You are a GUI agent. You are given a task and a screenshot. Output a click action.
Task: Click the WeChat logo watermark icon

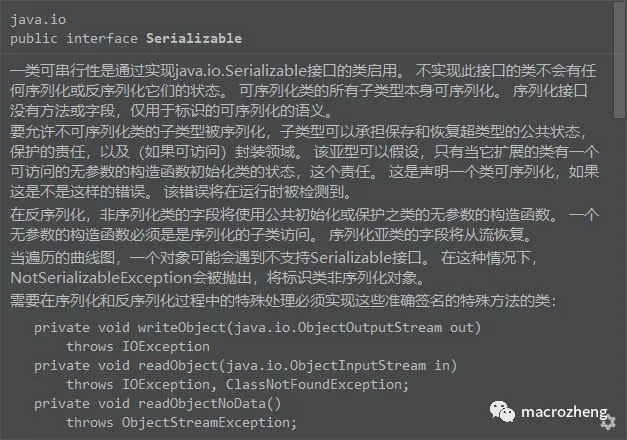(502, 412)
